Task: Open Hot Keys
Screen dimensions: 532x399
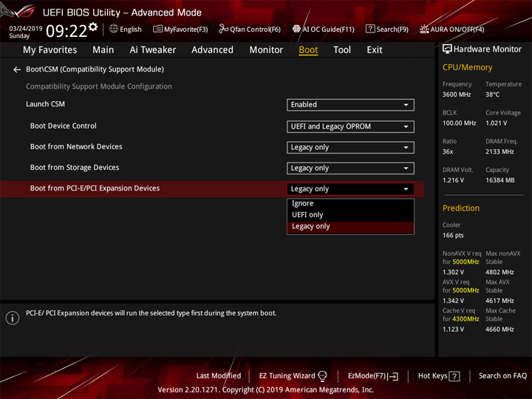Action: click(x=439, y=376)
